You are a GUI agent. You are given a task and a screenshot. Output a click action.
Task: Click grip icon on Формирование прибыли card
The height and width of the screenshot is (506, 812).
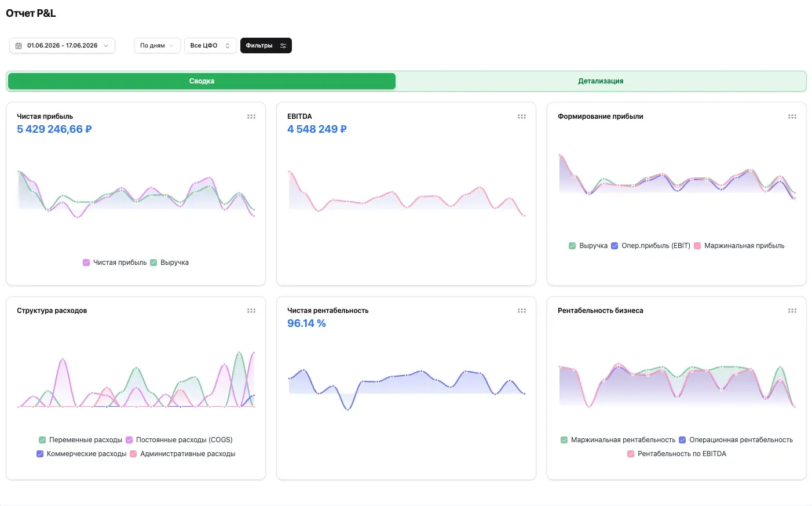pos(792,117)
